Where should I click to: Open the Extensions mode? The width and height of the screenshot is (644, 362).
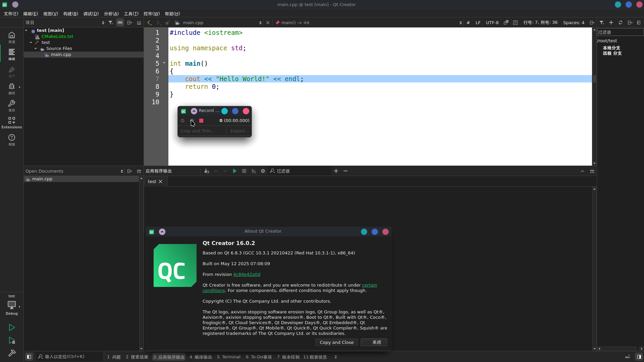point(12,123)
